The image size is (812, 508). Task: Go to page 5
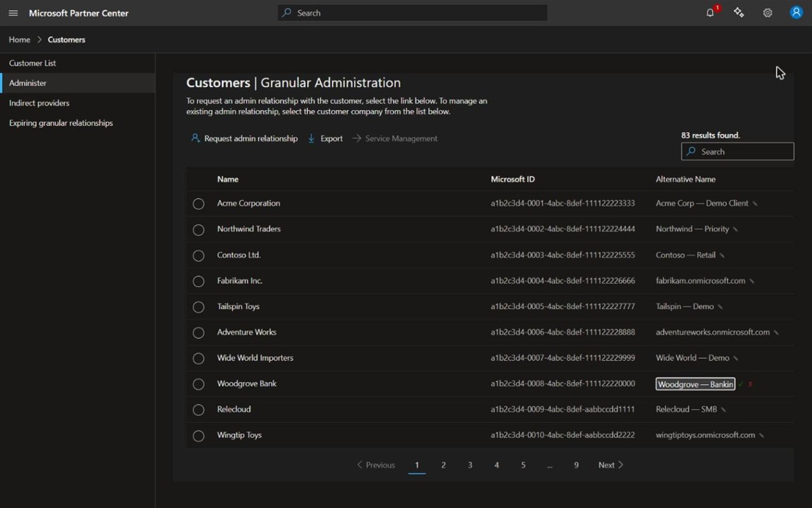click(523, 465)
